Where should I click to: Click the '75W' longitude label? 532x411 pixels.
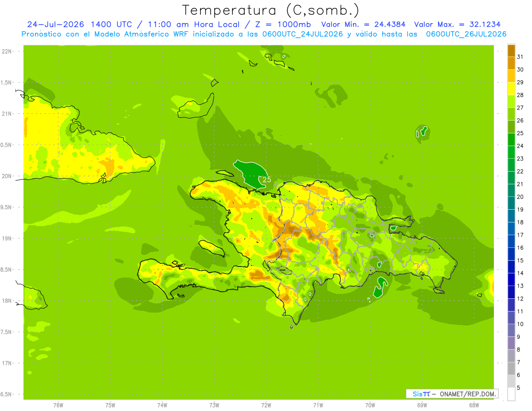point(110,405)
